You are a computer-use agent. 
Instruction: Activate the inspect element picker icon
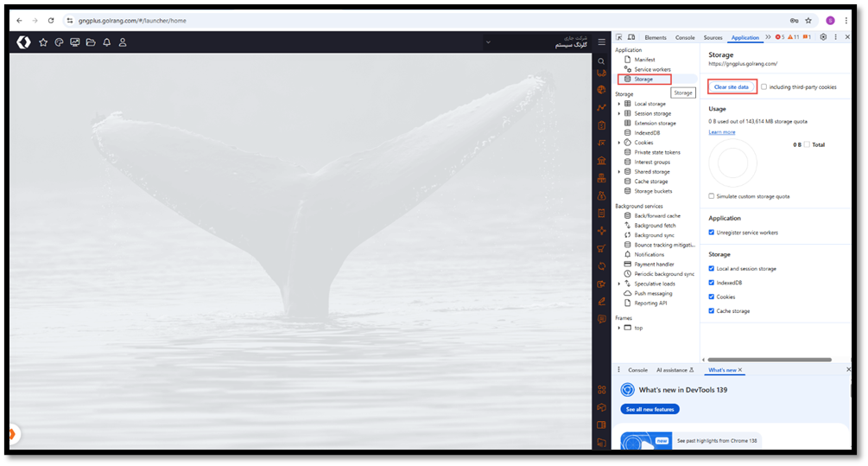(620, 37)
